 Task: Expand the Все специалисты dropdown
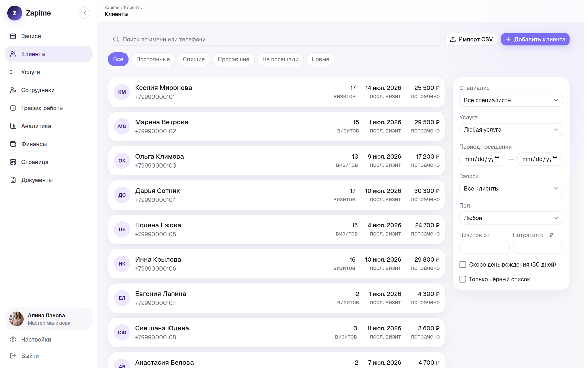click(x=511, y=100)
